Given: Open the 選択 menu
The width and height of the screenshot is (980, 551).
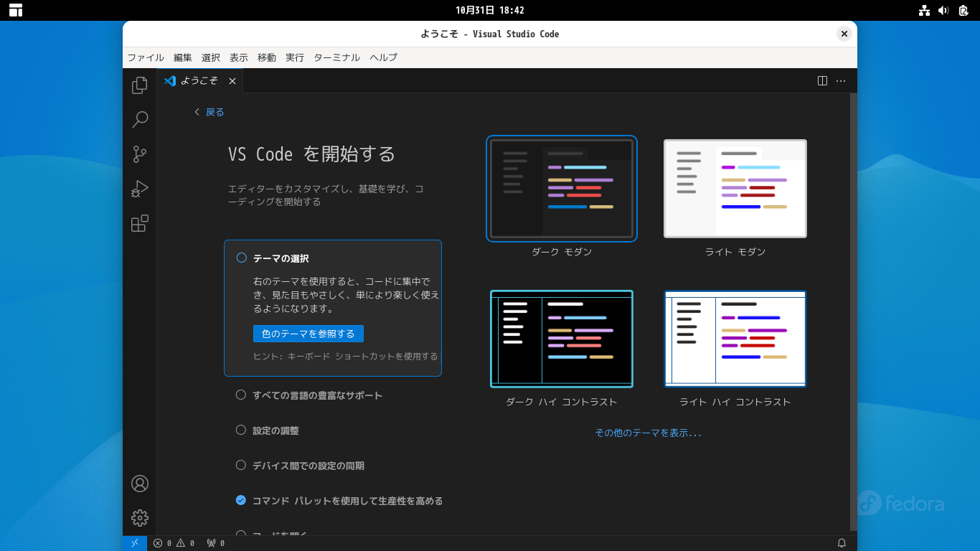Looking at the screenshot, I should coord(211,57).
